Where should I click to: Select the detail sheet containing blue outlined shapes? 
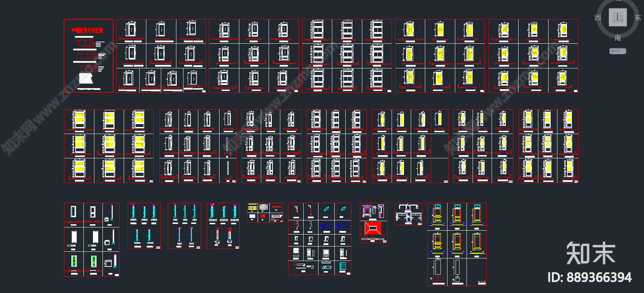[x=320, y=239]
